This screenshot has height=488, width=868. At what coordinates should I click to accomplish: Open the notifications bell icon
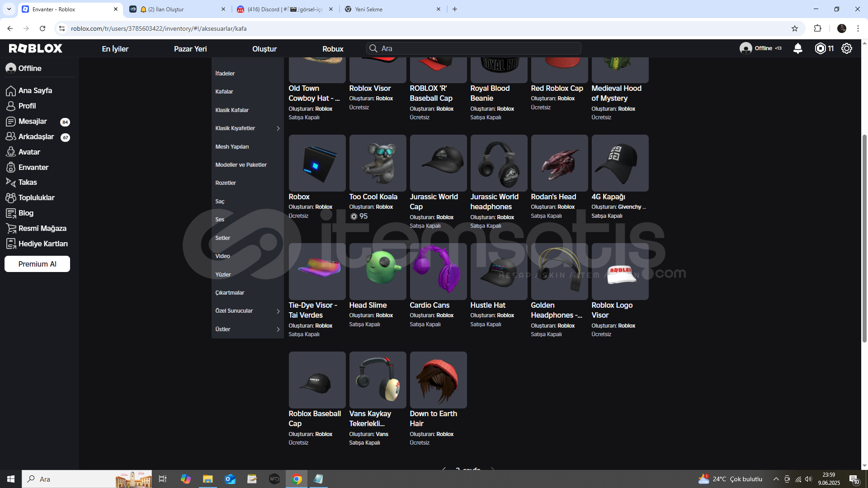pos(798,48)
